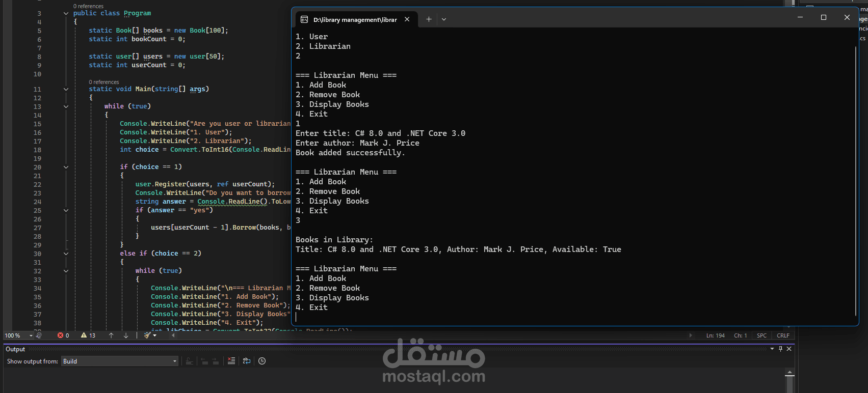The image size is (868, 393).
Task: Open the code cleanup profile dropdown arrow
Action: (155, 335)
